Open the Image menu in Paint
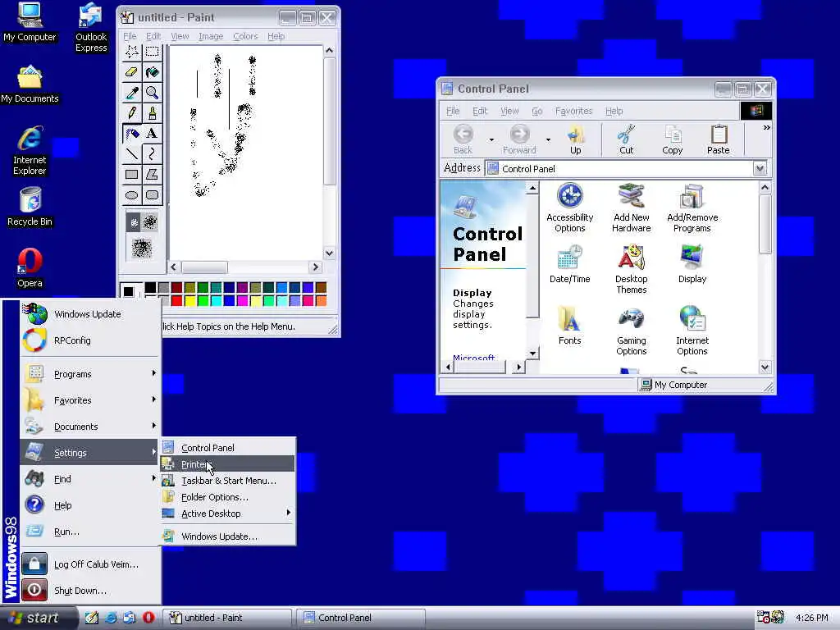The image size is (840, 630). 211,36
